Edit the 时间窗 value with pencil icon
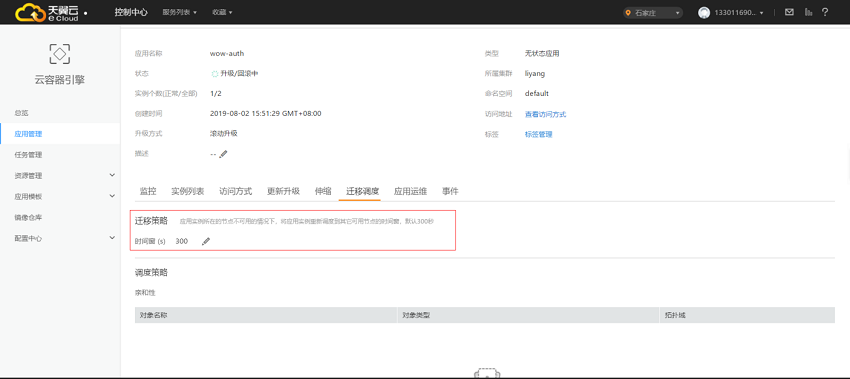850x379 pixels. [205, 241]
